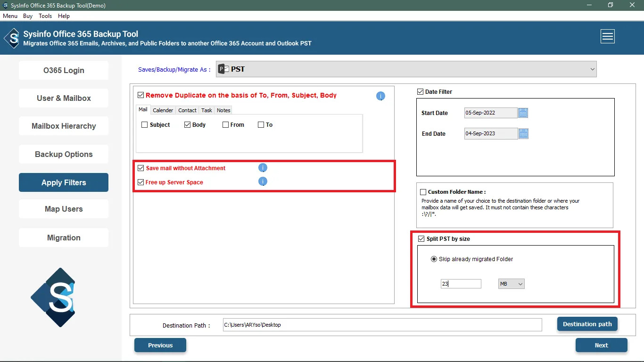Switch to the Calender tab
The width and height of the screenshot is (644, 362).
pos(163,110)
